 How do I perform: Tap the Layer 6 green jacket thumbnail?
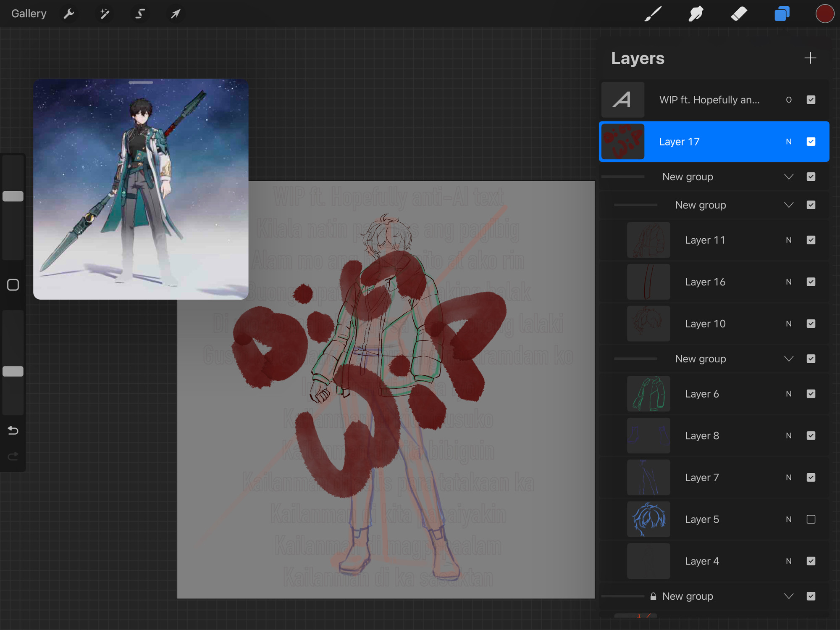648,394
